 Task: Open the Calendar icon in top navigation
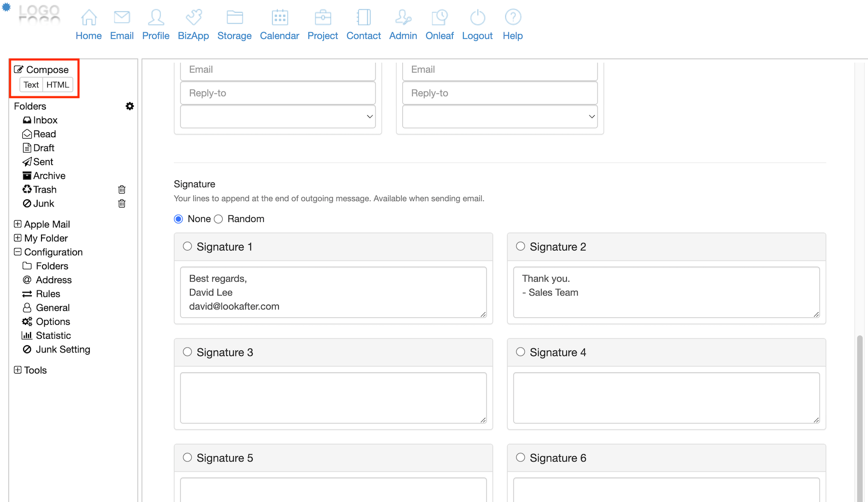coord(279,18)
